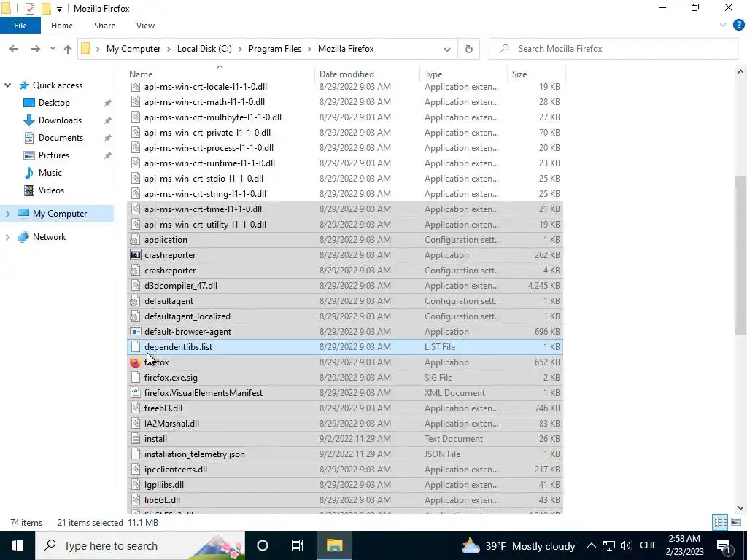Open Explorer help with the question mark
This screenshot has width=747, height=560.
(738, 26)
